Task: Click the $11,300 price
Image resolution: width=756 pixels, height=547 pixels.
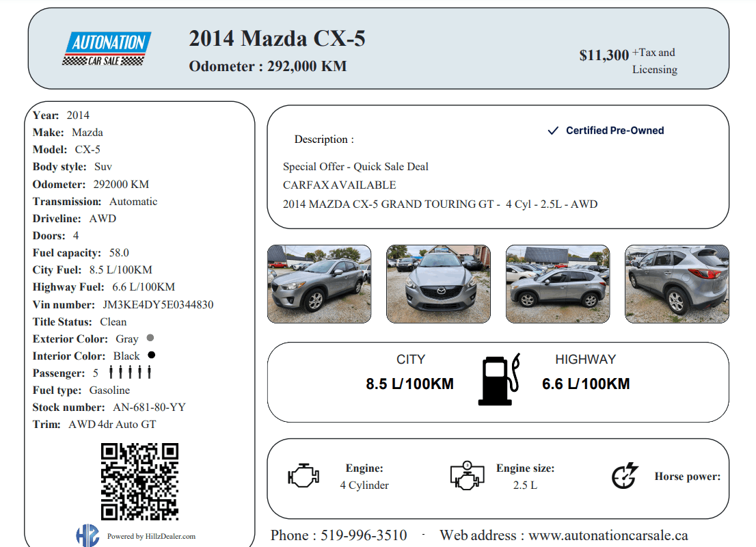Action: coord(604,55)
